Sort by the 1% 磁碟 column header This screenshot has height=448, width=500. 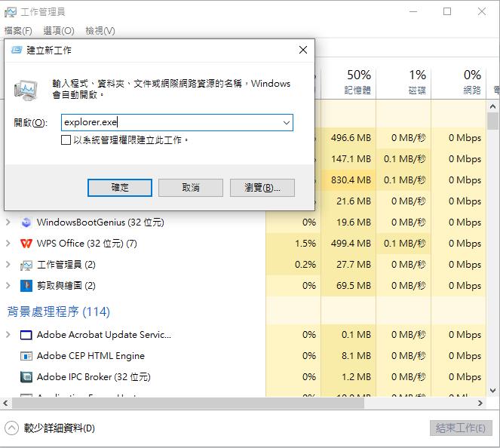403,82
